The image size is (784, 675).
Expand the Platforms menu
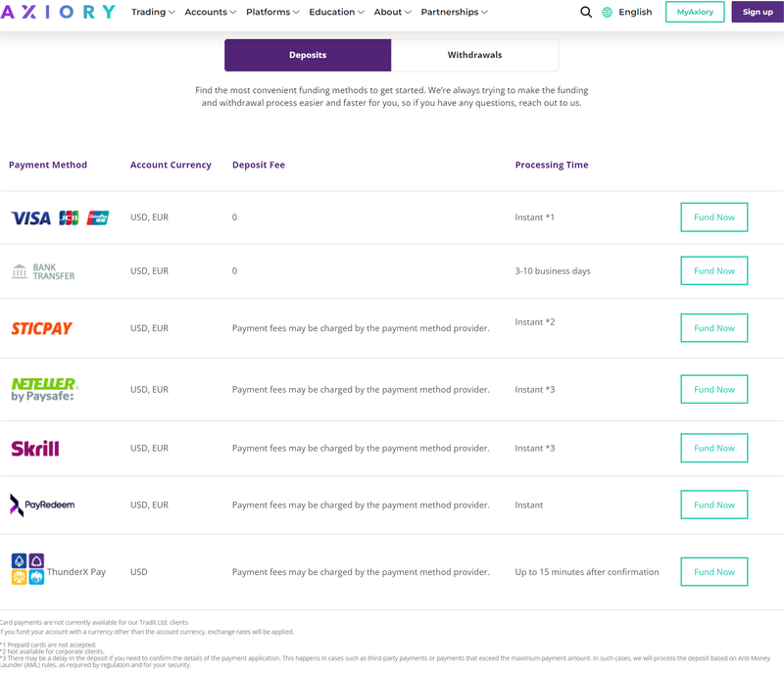tap(272, 12)
